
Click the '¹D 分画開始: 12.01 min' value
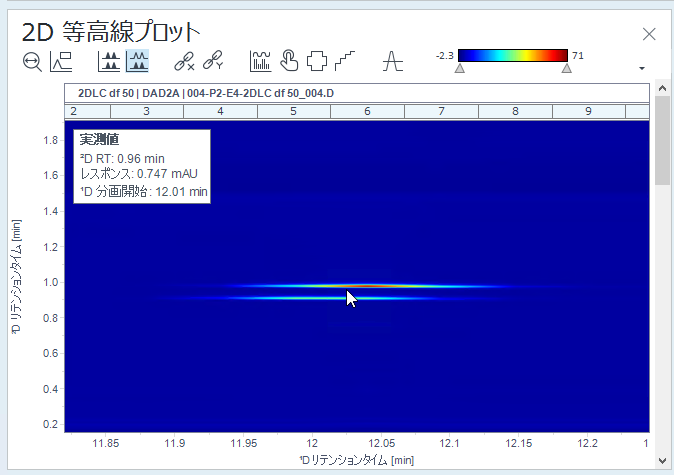pos(144,191)
